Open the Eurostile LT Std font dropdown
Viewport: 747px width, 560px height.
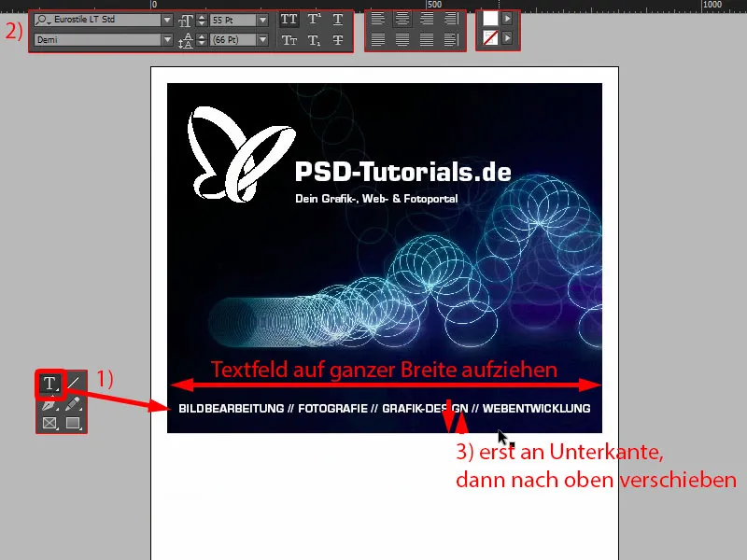pos(167,20)
